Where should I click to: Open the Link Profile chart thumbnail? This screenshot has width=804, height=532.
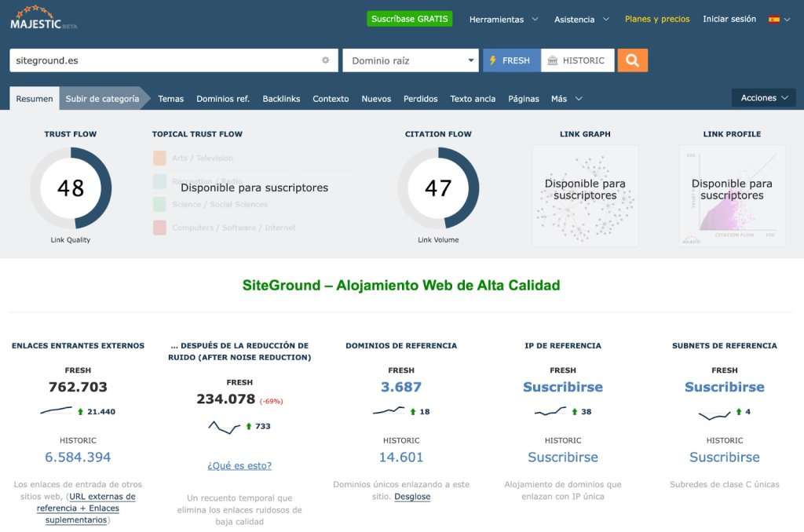733,196
